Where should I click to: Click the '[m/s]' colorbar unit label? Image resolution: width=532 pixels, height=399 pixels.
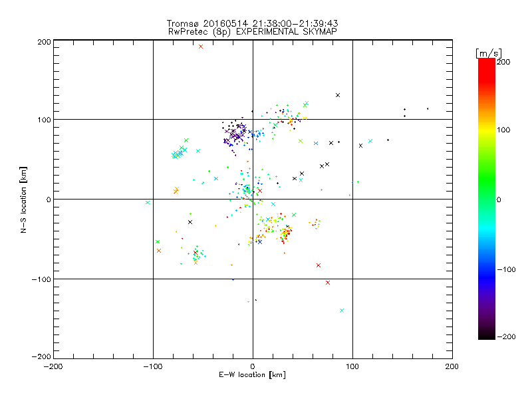489,53
